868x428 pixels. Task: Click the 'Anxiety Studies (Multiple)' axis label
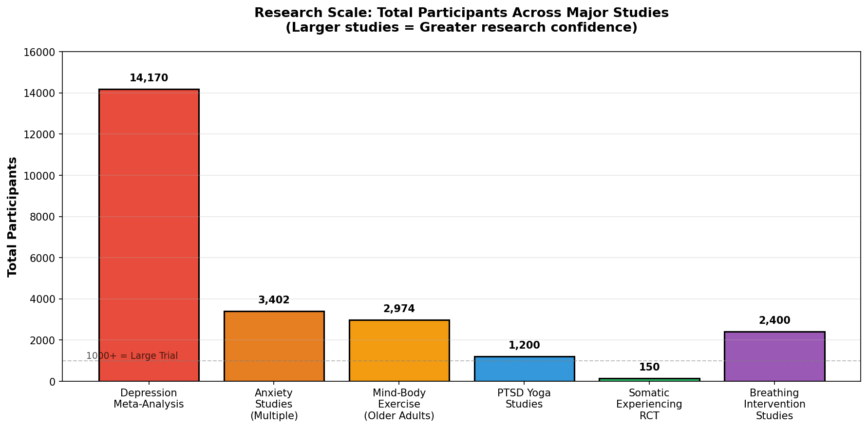coord(274,404)
